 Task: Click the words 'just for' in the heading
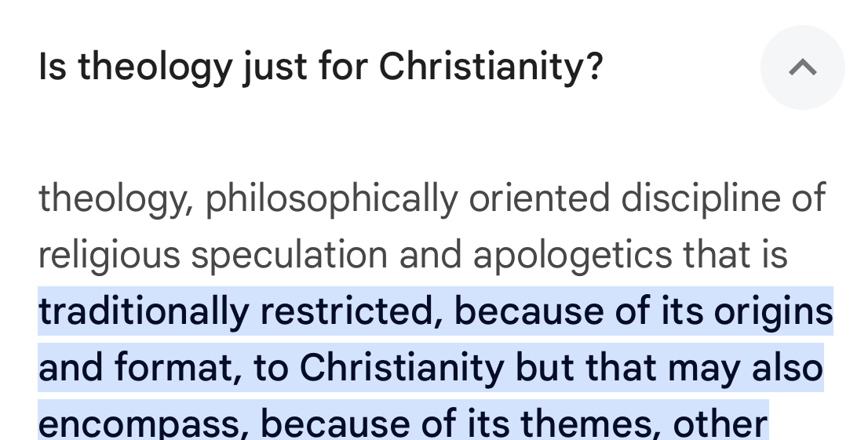pos(305,67)
